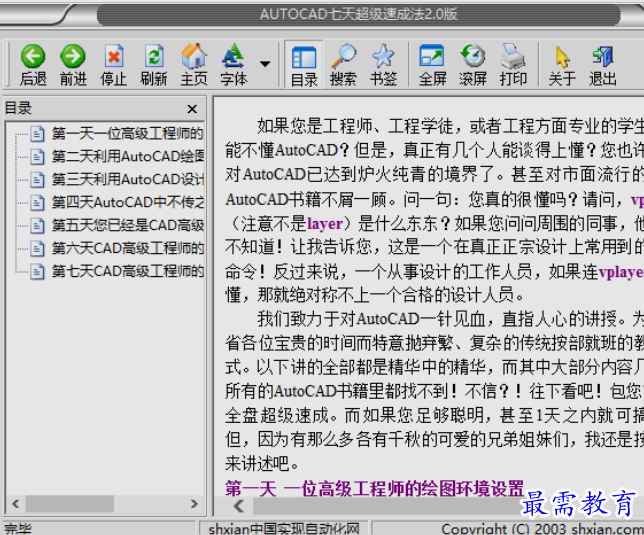Close the 目录 side panel with X
The width and height of the screenshot is (644, 535).
tap(192, 109)
